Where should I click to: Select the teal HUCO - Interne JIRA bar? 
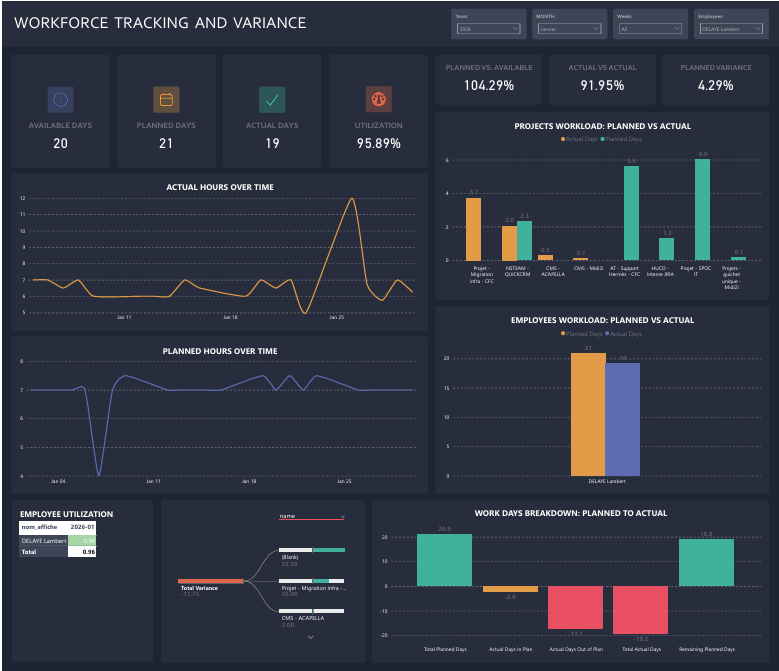[667, 249]
